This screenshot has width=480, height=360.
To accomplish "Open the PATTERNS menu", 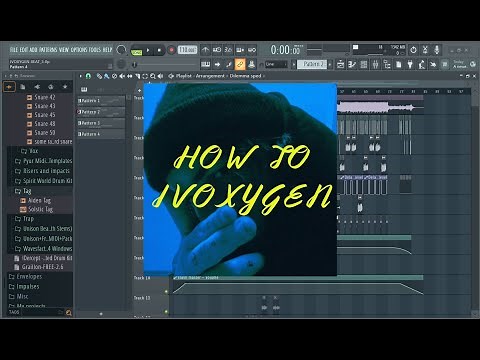I will pyautogui.click(x=48, y=50).
